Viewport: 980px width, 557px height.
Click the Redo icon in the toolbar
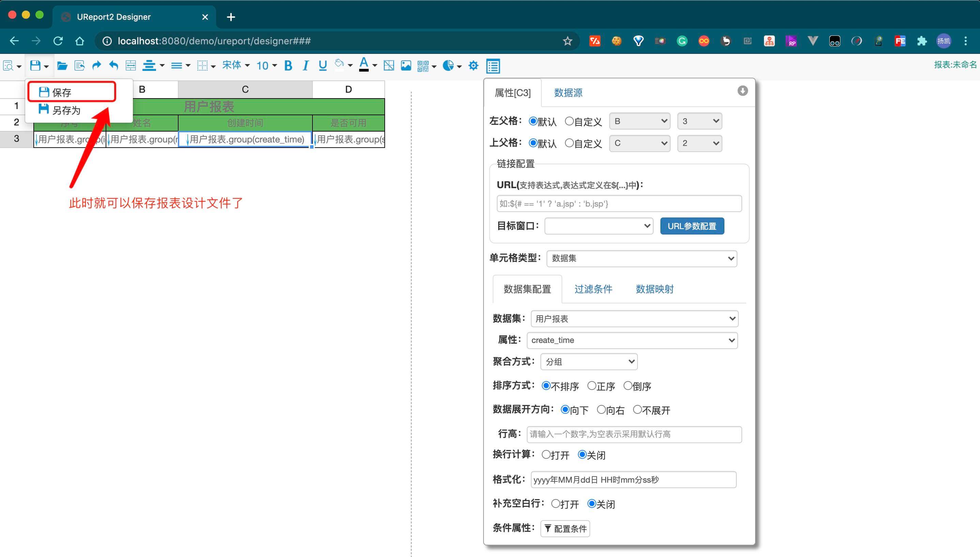tap(96, 65)
